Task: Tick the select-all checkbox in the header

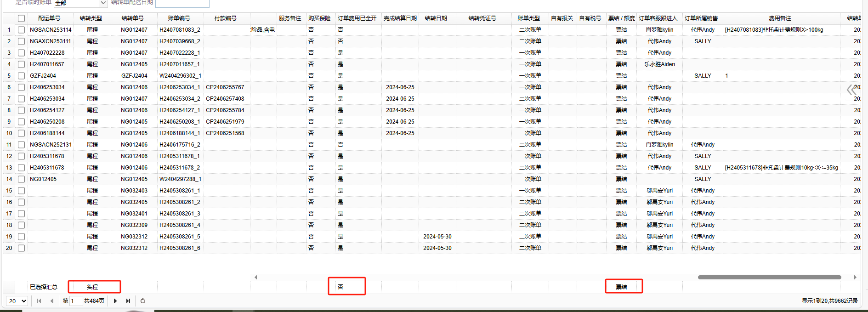Action: [x=21, y=18]
